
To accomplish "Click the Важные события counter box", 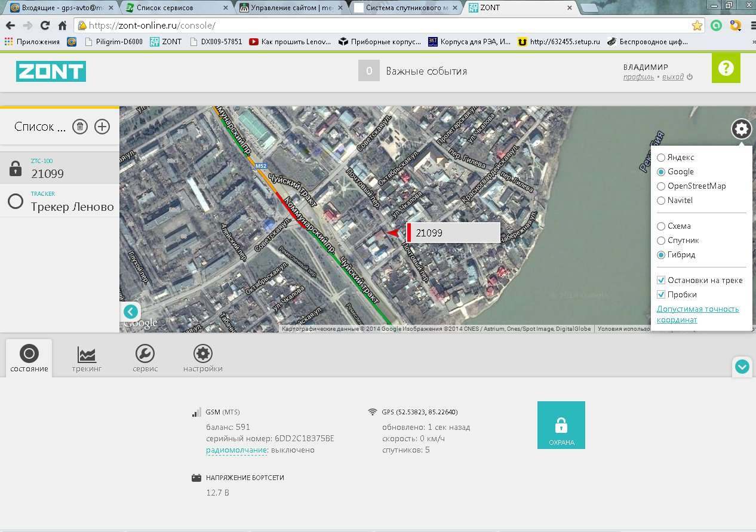I will (x=369, y=71).
